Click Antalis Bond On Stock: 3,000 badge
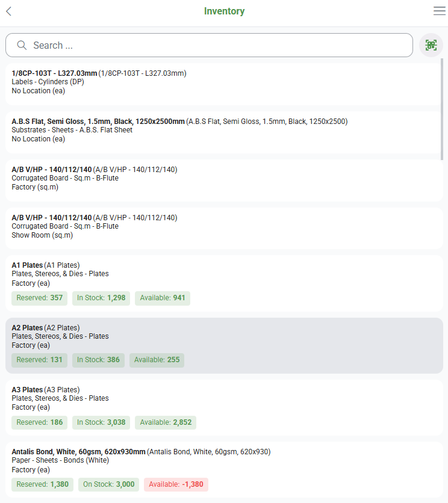The width and height of the screenshot is (448, 503). [x=108, y=484]
